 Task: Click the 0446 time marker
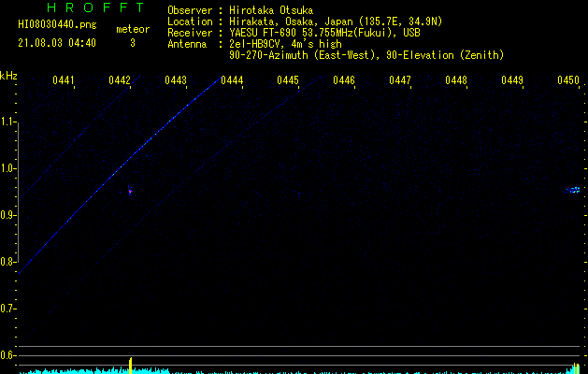click(344, 80)
